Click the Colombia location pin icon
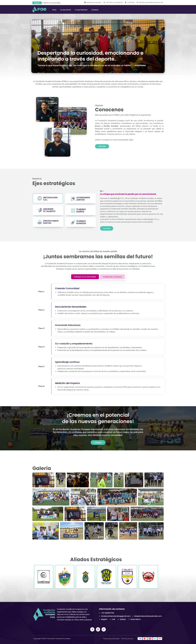196x644 pixels. 126,2
